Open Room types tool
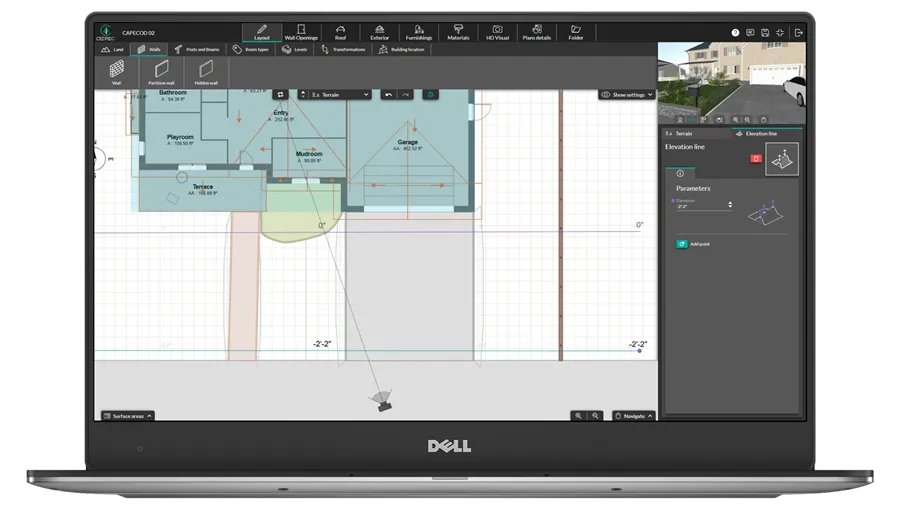 coord(251,49)
